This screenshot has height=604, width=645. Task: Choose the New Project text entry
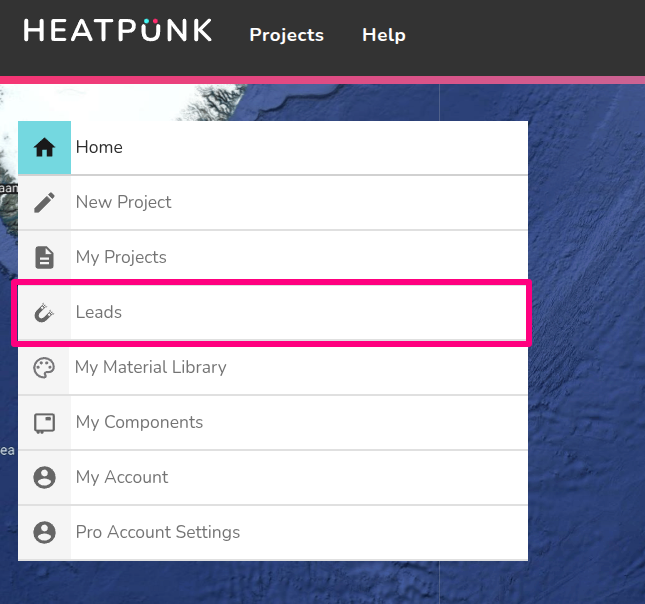coord(123,202)
